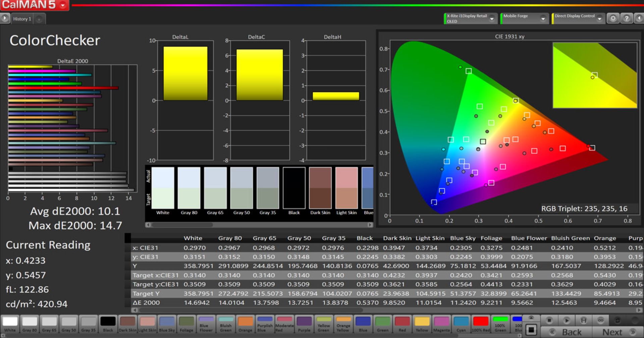
Task: Add a new history tab
Action: click(x=39, y=19)
